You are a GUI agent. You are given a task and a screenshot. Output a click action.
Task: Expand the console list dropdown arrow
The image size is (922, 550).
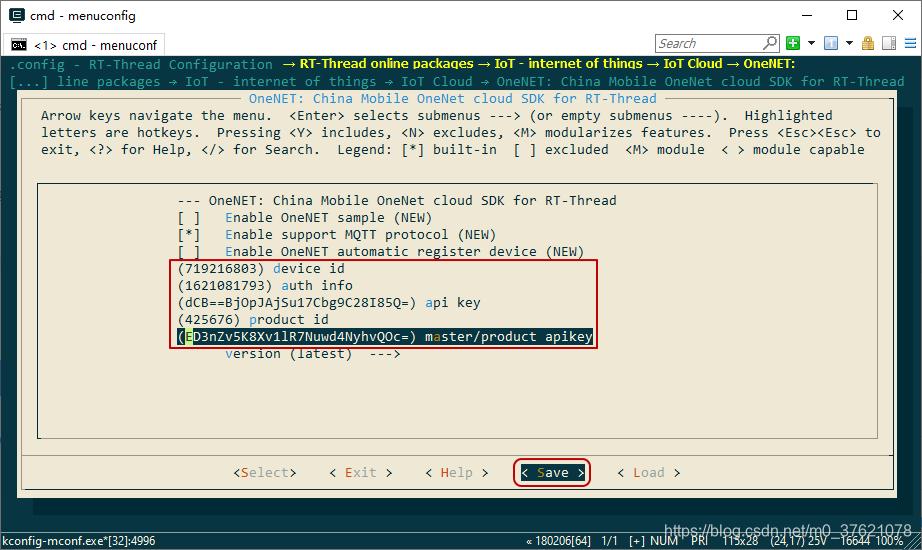pyautogui.click(x=849, y=43)
